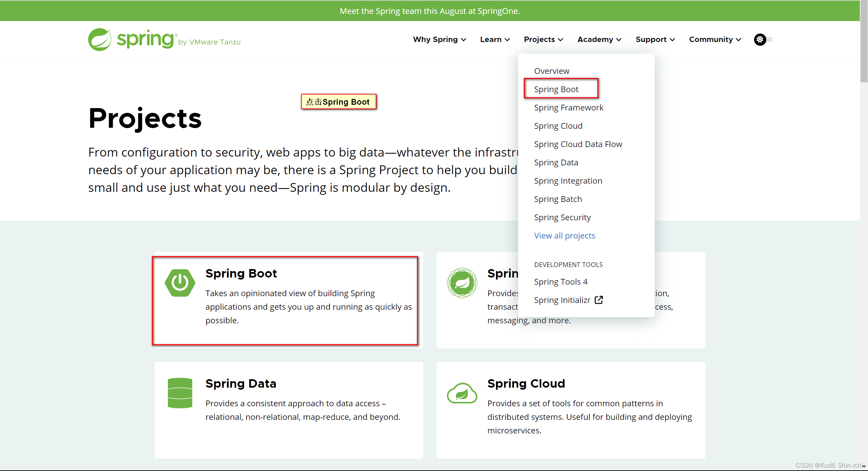Toggle the dark mode theme switch
This screenshot has width=868, height=471.
tap(763, 40)
